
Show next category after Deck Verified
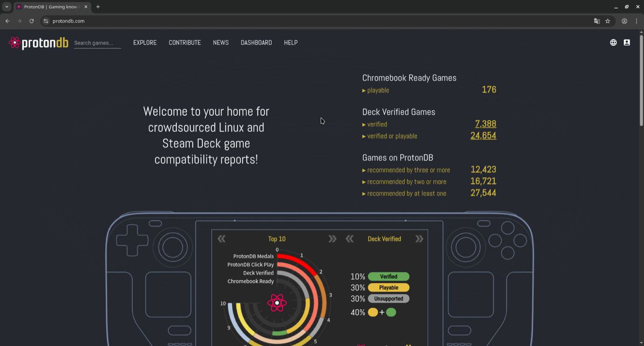(x=419, y=239)
